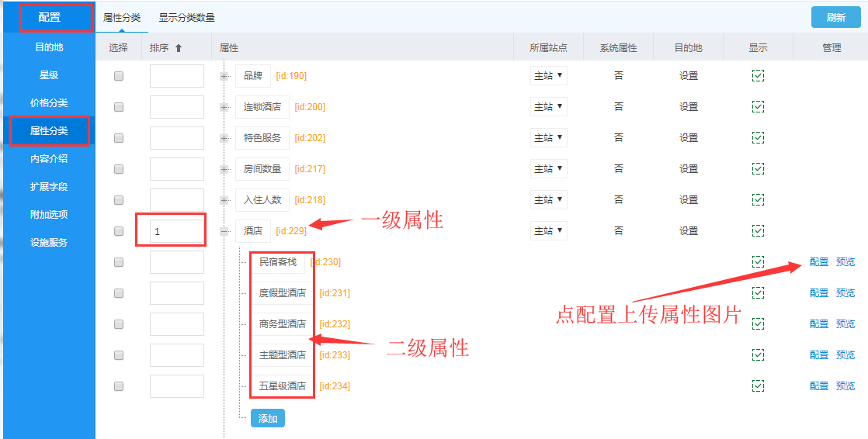Image resolution: width=868 pixels, height=439 pixels.
Task: Open 所属站点 dropdown for 房间数量 row
Action: [x=549, y=169]
